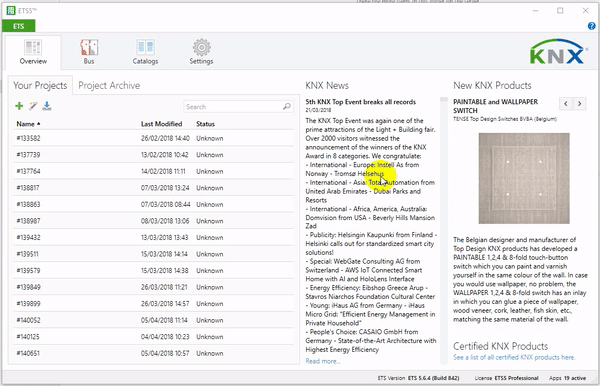This screenshot has width=600, height=386.
Task: Open the blue help question mark
Action: [591, 26]
